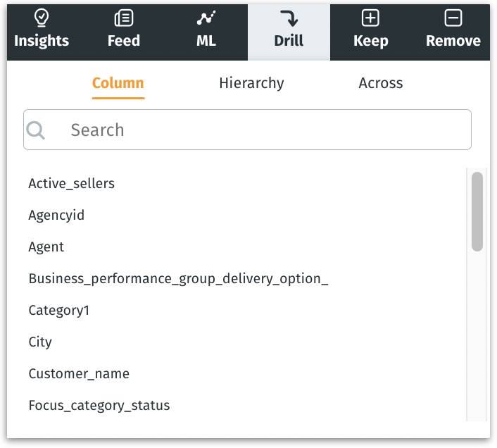Choose Customer_name column
Screen dimensions: 497x448
pos(79,374)
